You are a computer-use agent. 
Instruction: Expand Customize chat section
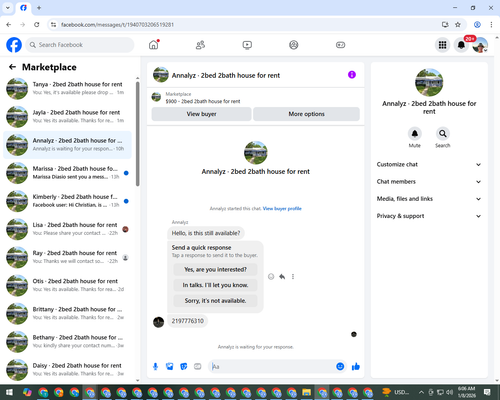coord(429,164)
